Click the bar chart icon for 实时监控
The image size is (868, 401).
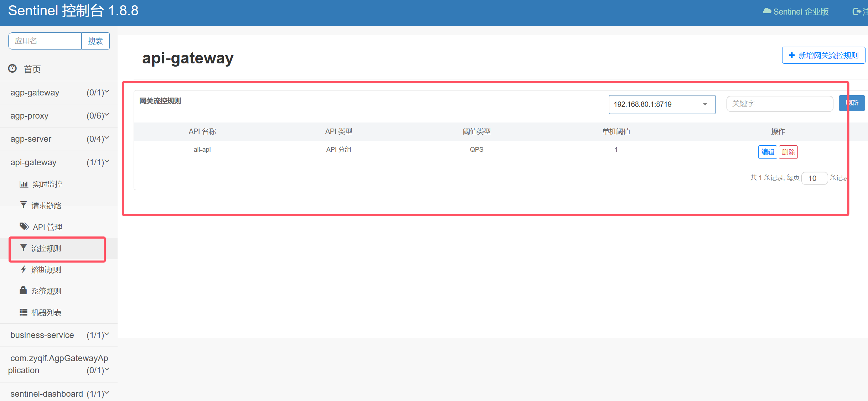[x=24, y=184]
